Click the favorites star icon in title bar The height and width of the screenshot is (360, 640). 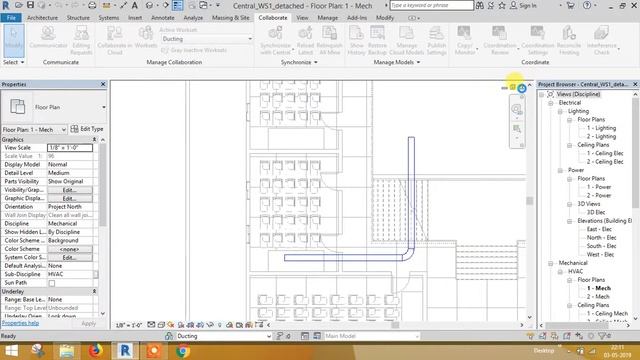coord(502,5)
